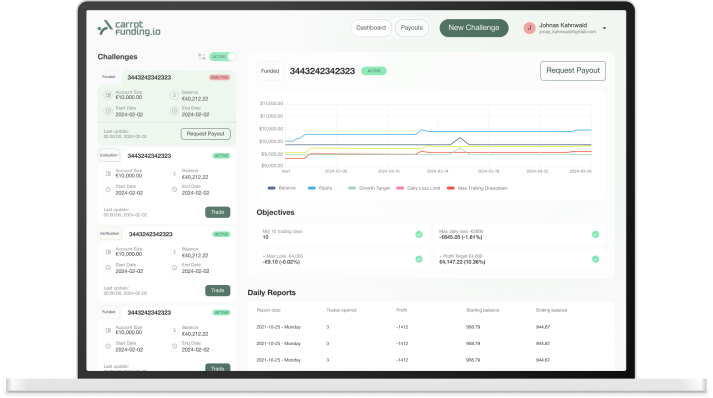Click the red J user avatar
The width and height of the screenshot is (713, 398).
(x=529, y=28)
